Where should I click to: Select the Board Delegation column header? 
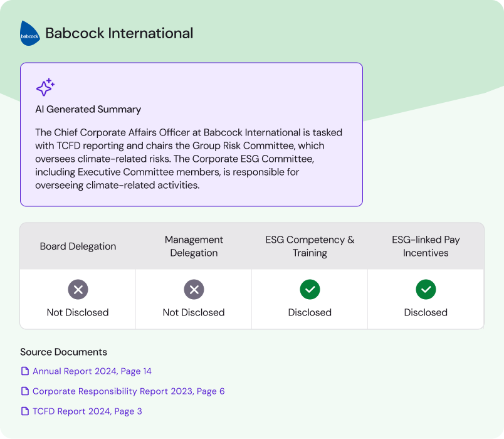tap(77, 246)
